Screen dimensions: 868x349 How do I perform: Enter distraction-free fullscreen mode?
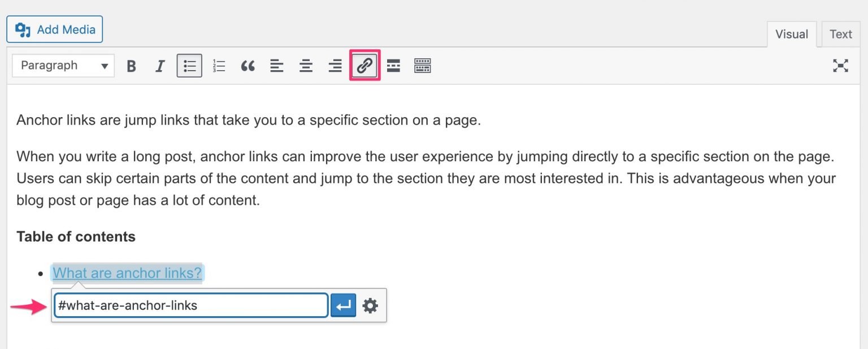841,66
